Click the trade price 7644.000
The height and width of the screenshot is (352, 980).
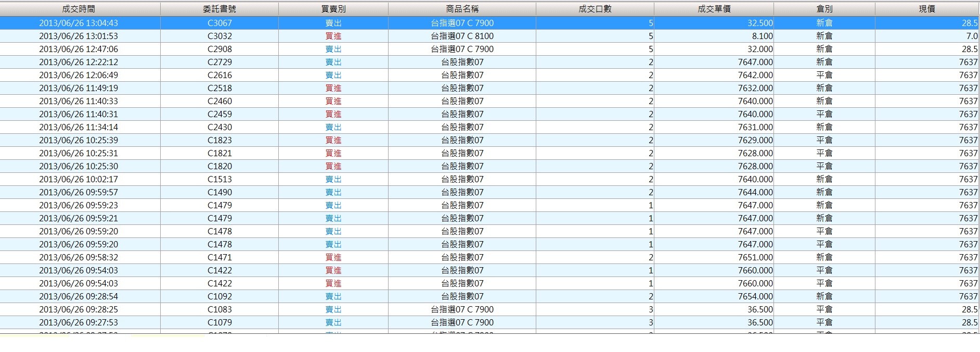click(x=755, y=192)
